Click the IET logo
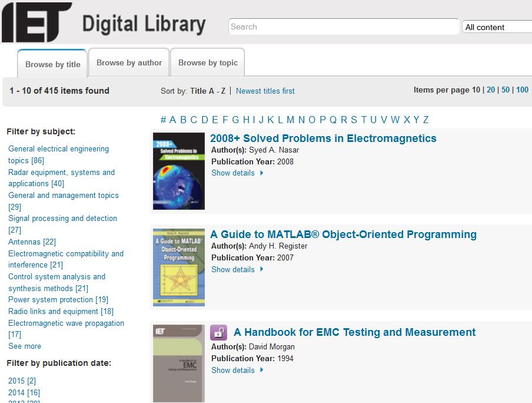 36,22
